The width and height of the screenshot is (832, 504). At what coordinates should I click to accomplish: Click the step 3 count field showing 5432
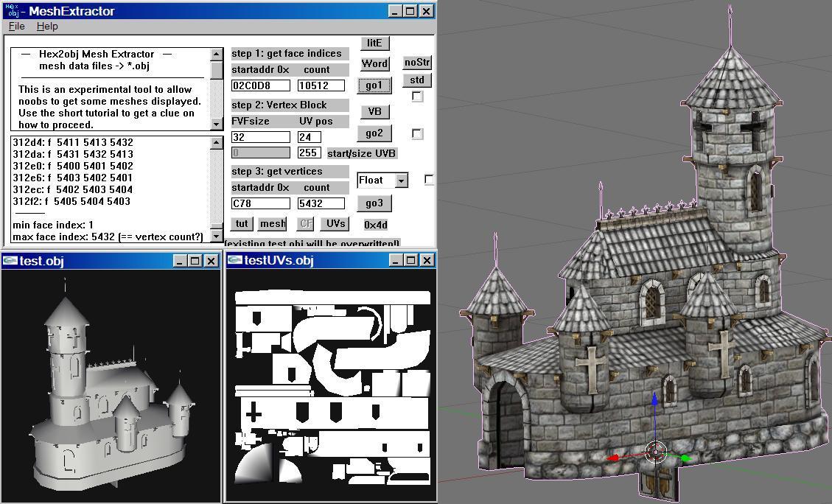tap(321, 203)
